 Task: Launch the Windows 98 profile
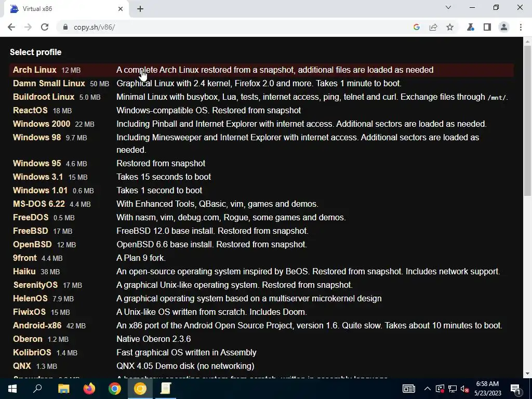tap(37, 137)
